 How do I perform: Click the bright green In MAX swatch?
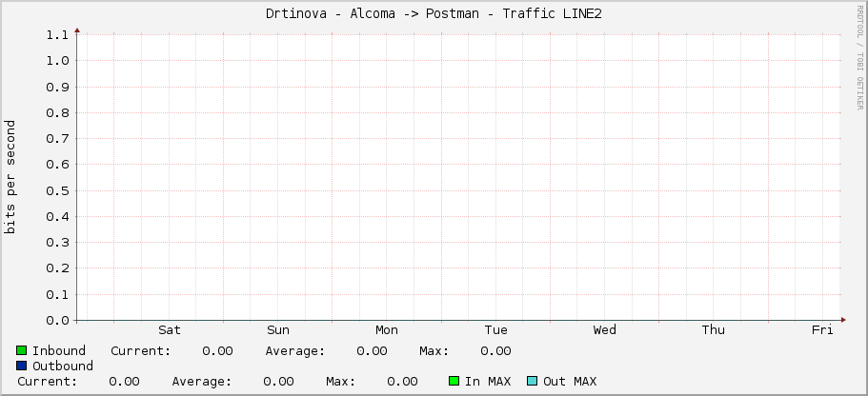[x=454, y=381]
